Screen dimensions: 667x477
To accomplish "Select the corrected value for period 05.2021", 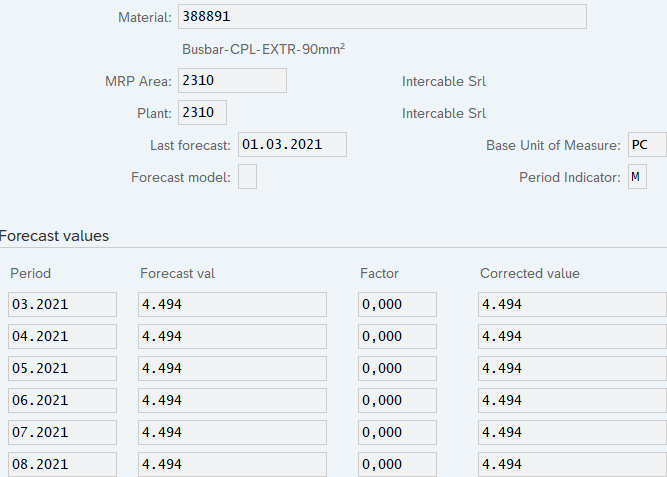I will pyautogui.click(x=572, y=369).
